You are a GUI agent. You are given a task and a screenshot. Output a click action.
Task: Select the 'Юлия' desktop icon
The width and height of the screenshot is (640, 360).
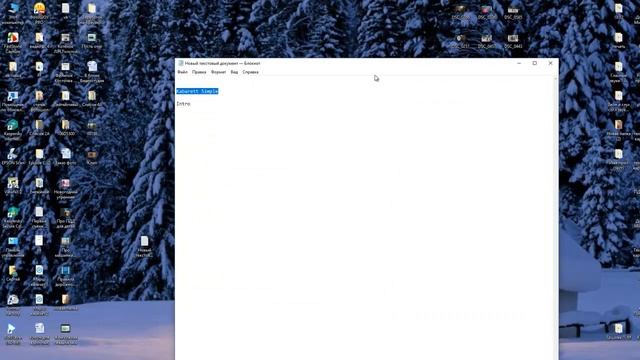point(92,156)
